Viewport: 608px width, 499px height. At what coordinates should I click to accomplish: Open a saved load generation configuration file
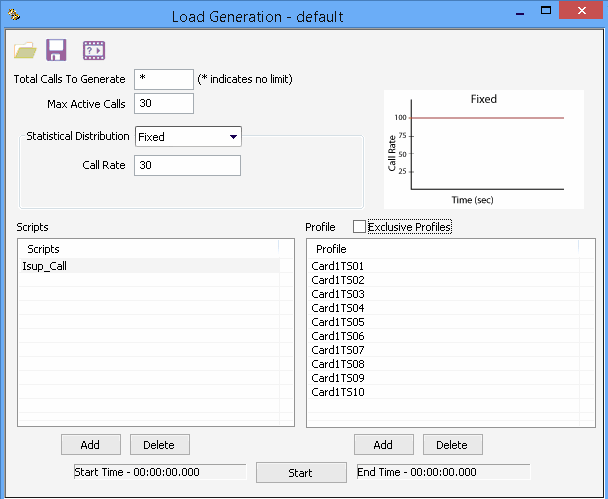[25, 50]
